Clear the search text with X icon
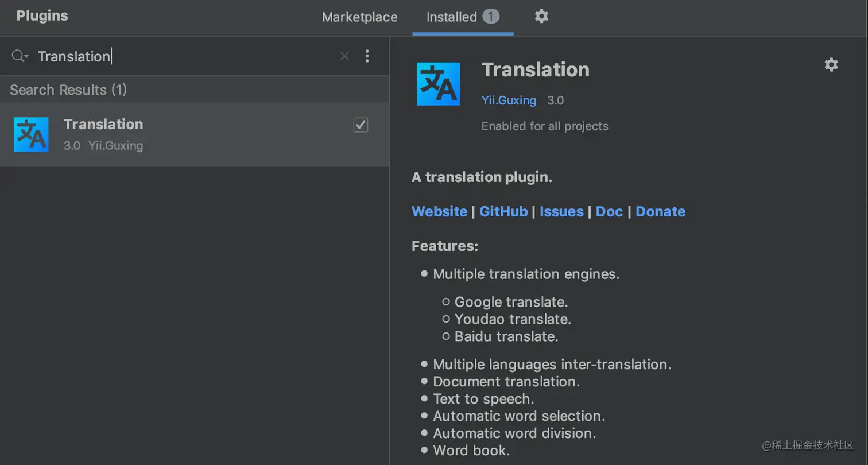 (x=344, y=56)
